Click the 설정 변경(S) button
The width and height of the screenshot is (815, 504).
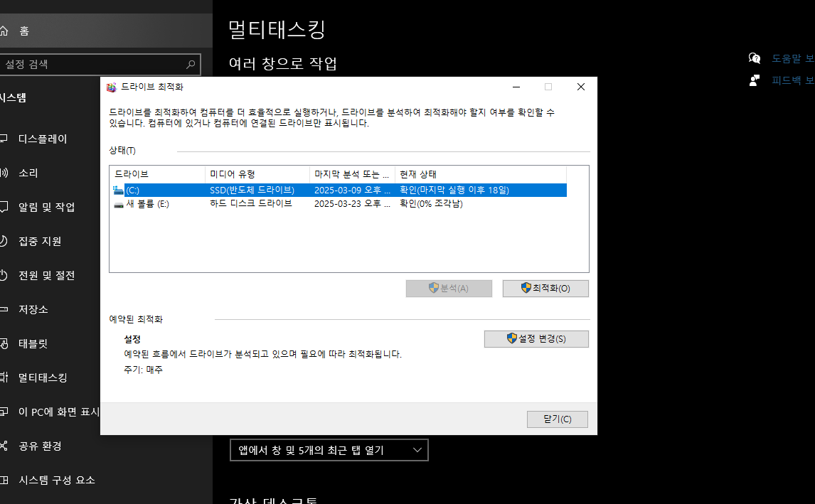click(536, 338)
